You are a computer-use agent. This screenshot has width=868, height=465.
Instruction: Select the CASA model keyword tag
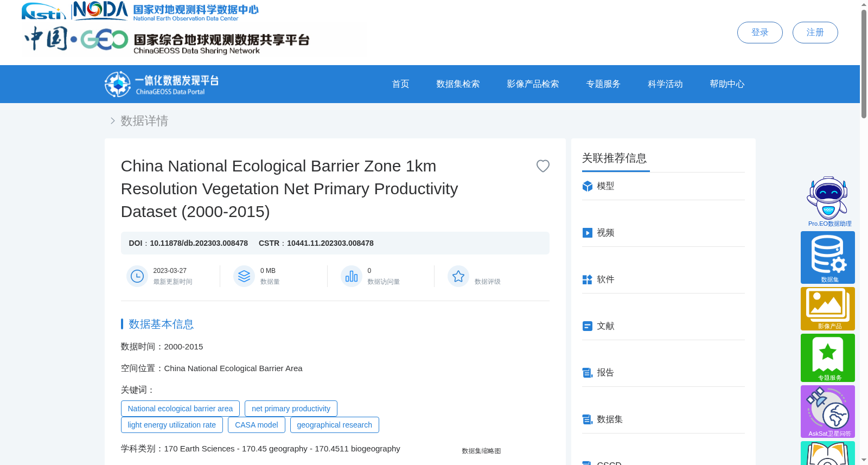(x=257, y=425)
